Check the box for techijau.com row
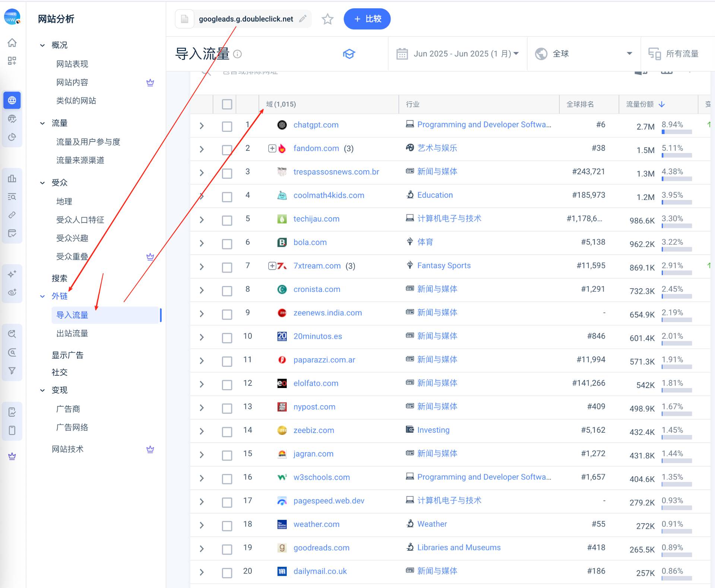This screenshot has height=588, width=715. tap(227, 220)
